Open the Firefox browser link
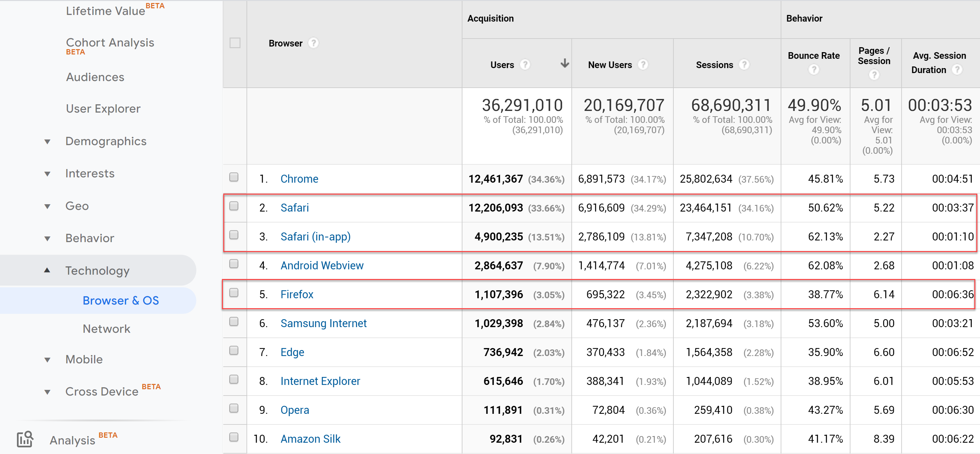 [x=297, y=294]
